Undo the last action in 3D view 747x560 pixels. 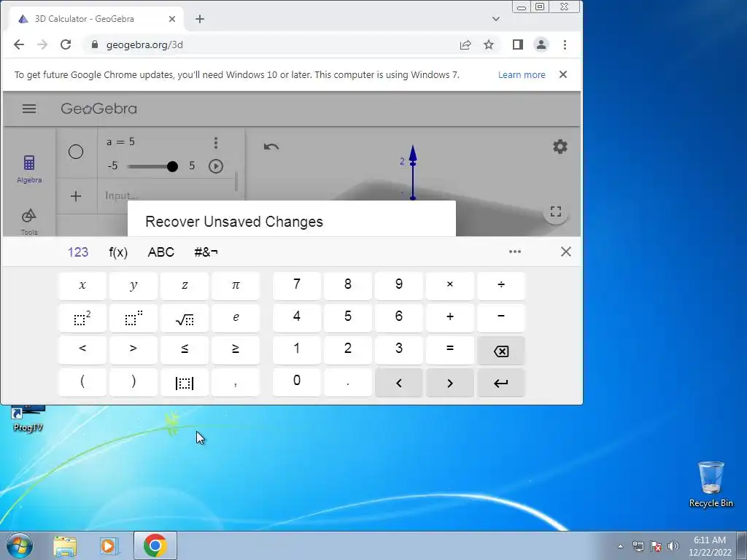click(x=271, y=146)
